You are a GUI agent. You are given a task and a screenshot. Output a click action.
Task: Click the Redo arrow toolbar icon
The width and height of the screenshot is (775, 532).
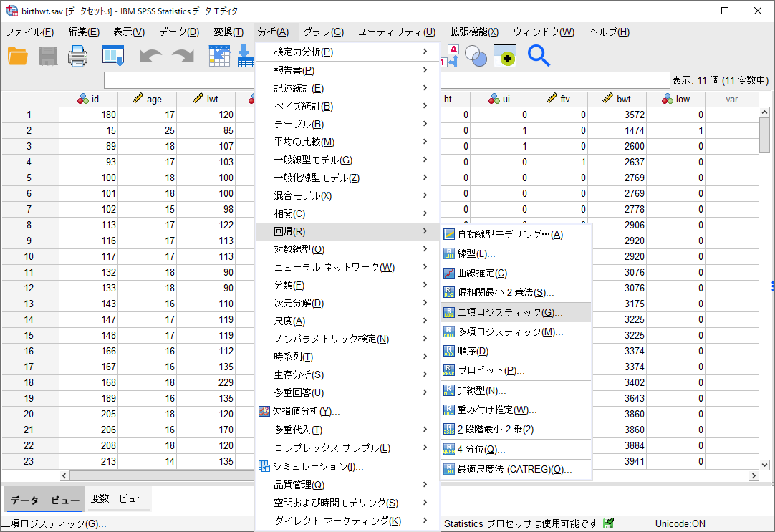point(183,56)
